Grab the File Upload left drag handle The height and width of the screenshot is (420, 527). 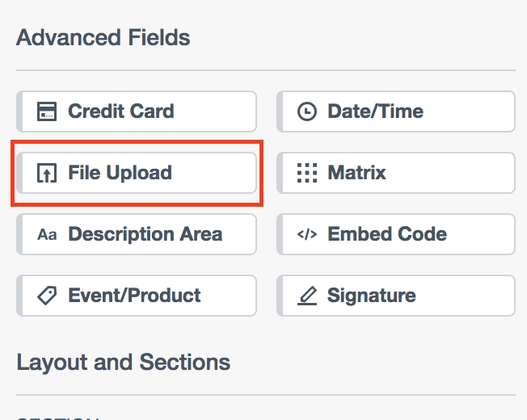click(x=19, y=173)
